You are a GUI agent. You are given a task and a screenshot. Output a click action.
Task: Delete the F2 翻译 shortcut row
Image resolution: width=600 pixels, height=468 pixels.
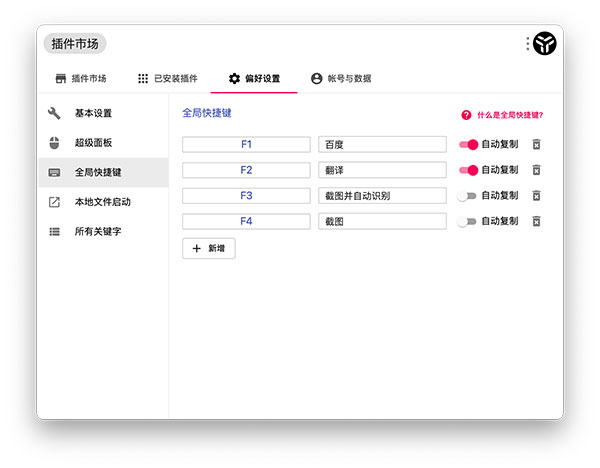click(536, 170)
